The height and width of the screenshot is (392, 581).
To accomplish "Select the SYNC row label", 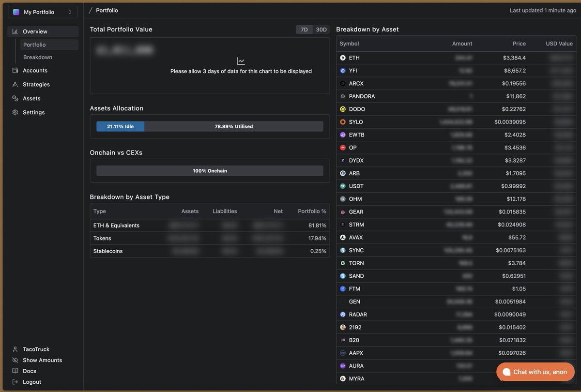I will click(x=356, y=250).
